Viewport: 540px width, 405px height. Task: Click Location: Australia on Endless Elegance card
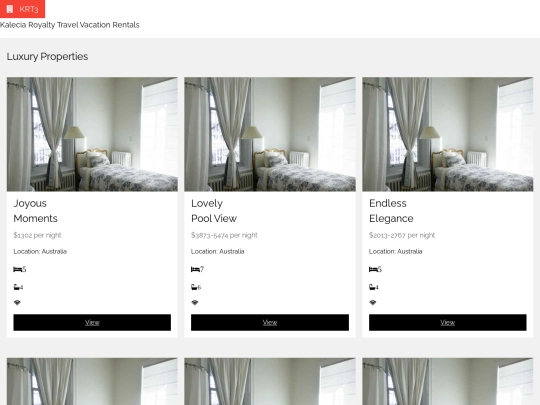click(x=395, y=251)
